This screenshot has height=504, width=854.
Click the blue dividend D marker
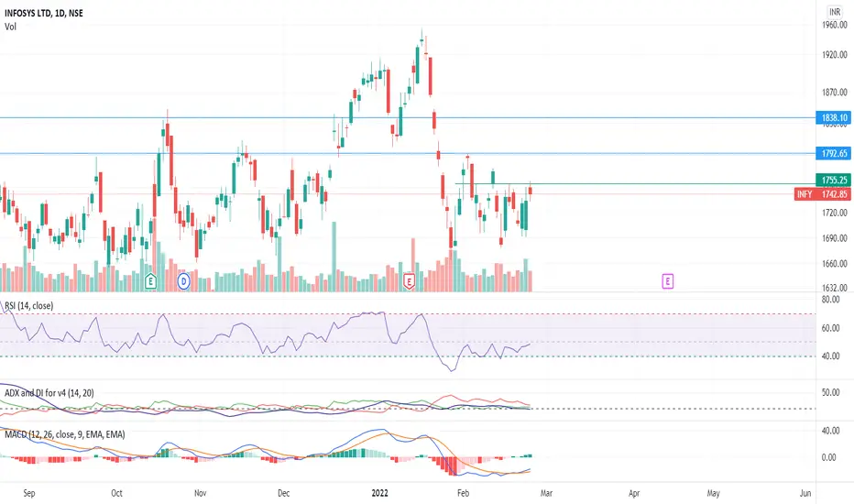(x=183, y=281)
